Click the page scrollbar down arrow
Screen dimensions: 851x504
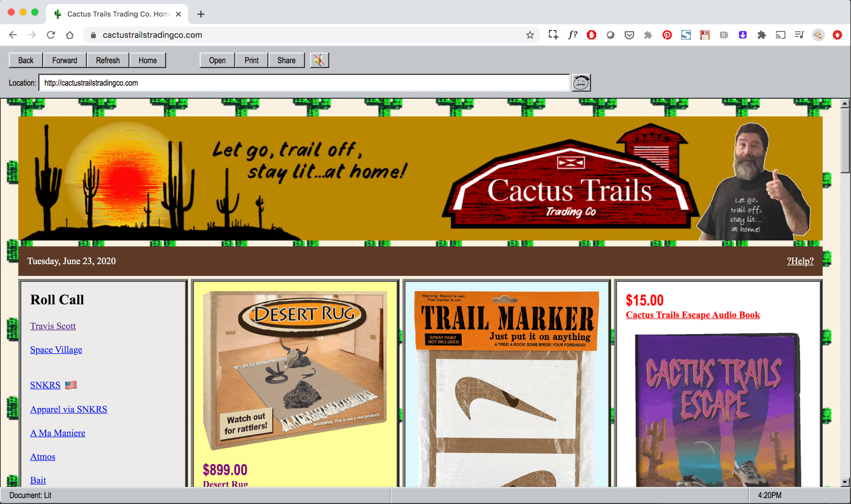point(844,482)
